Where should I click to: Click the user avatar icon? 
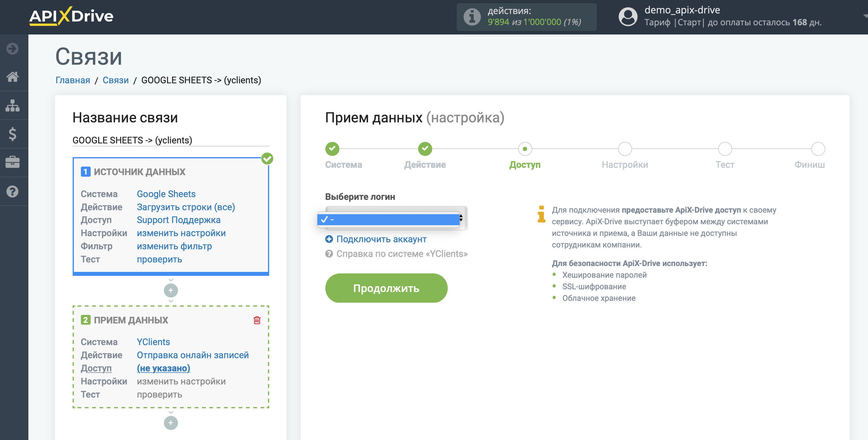point(628,16)
